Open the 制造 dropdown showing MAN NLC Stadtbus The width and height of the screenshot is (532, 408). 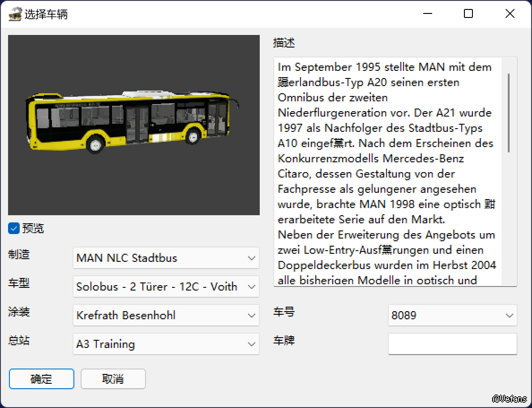tap(166, 258)
